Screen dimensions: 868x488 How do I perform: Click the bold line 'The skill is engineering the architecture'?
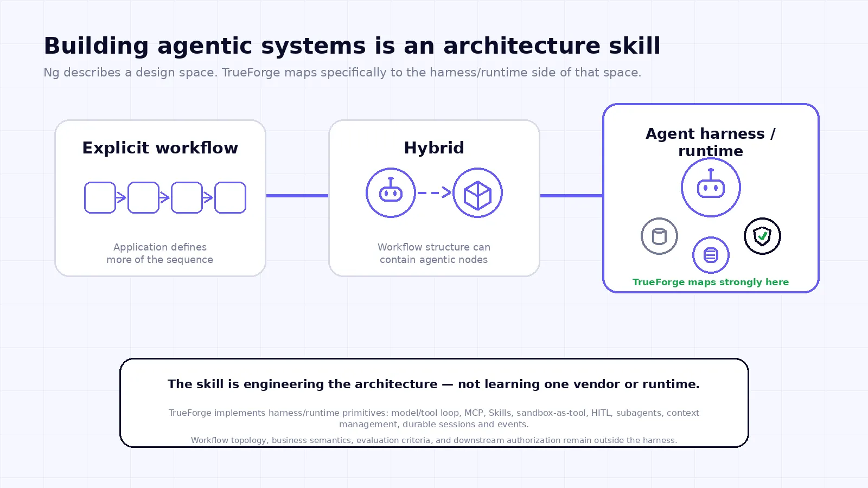tap(433, 384)
